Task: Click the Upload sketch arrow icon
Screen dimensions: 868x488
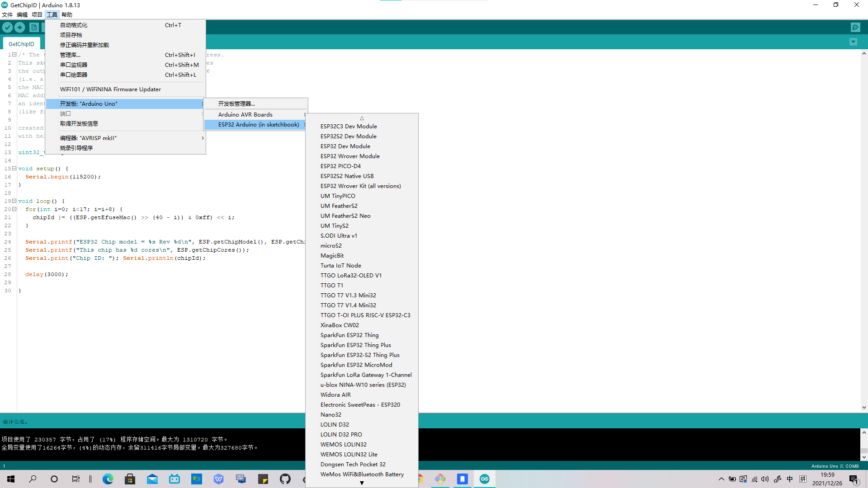Action: (19, 27)
